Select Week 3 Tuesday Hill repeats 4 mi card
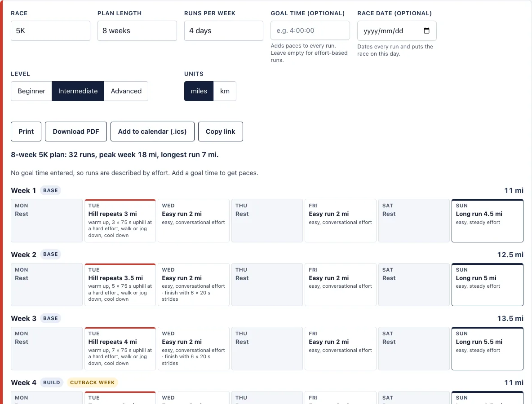Viewport: 532px width, 404px height. 120,348
